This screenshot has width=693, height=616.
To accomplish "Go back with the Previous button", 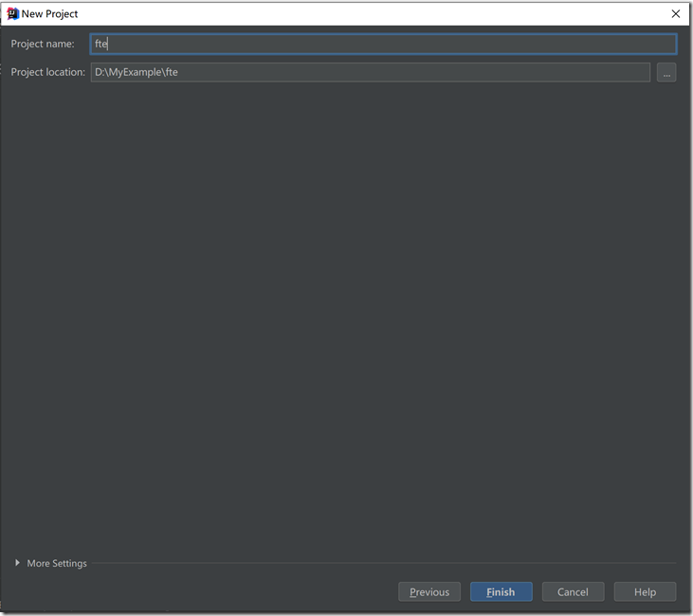I will 429,591.
